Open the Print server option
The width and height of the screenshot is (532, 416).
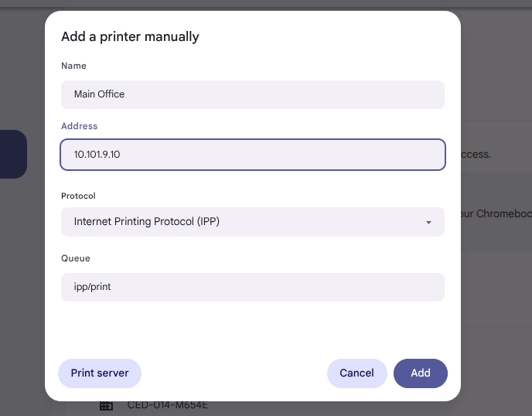100,373
